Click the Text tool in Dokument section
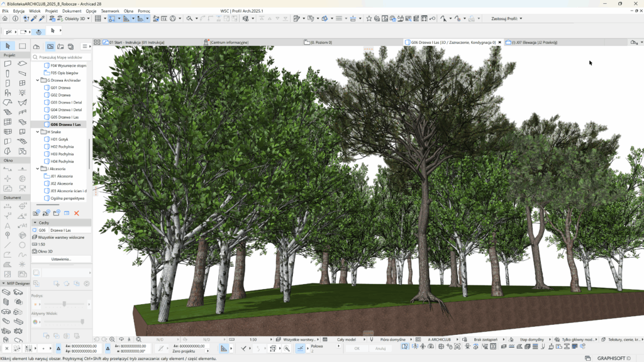The width and height of the screenshot is (644, 362). (8, 225)
